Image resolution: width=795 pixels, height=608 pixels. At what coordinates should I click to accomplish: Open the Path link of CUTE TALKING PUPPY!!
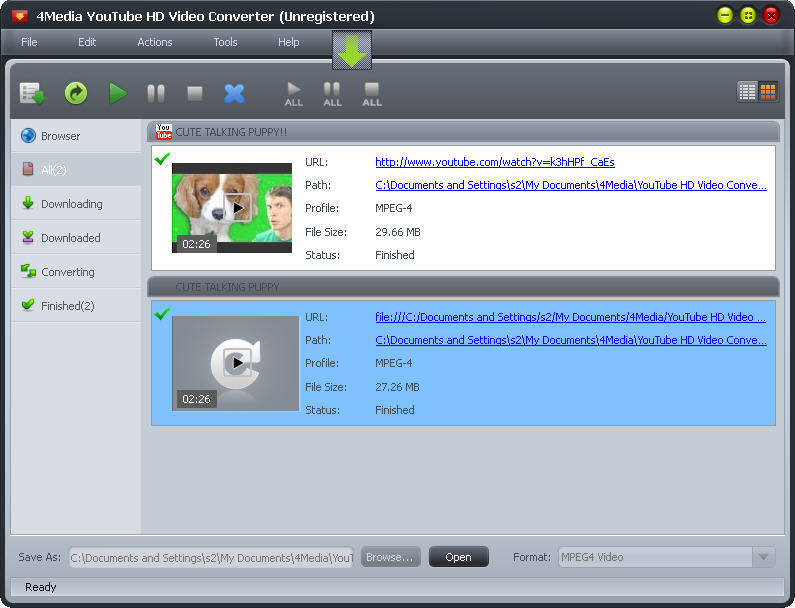coord(571,185)
